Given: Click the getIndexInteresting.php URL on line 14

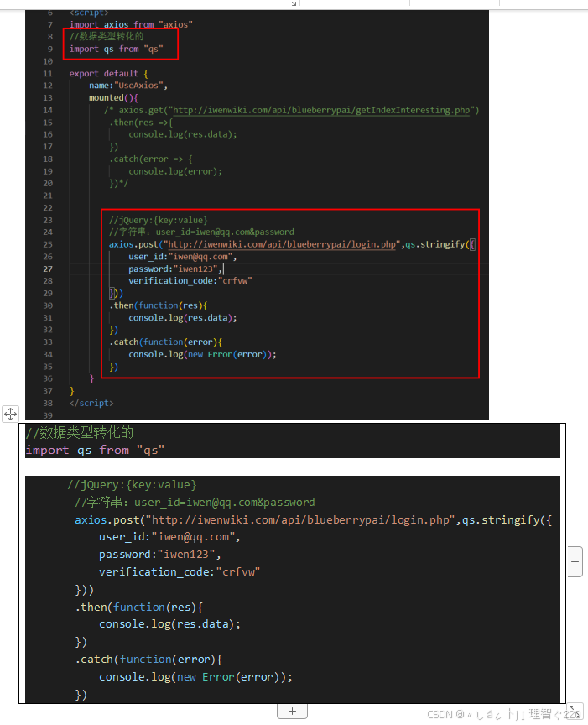Looking at the screenshot, I should click(x=320, y=110).
